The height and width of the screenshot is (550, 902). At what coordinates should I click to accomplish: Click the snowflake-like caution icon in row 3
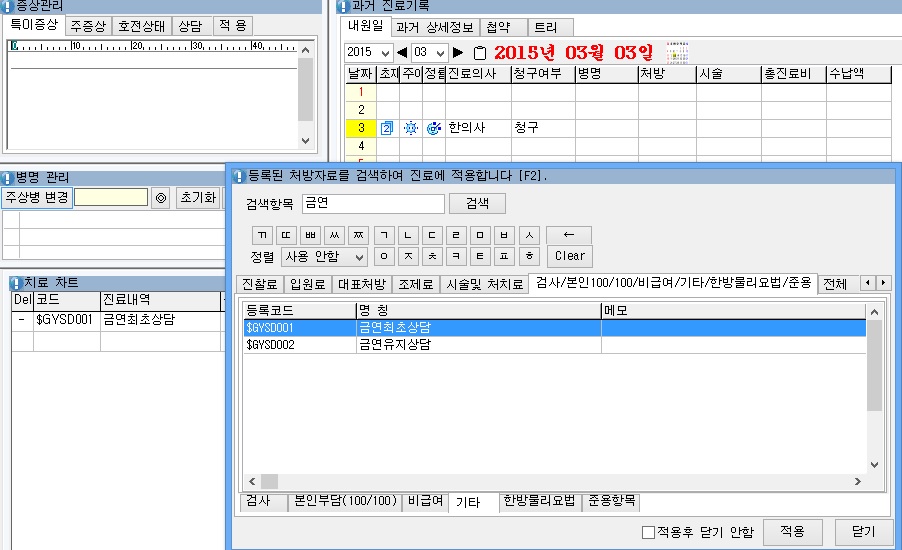(x=411, y=128)
